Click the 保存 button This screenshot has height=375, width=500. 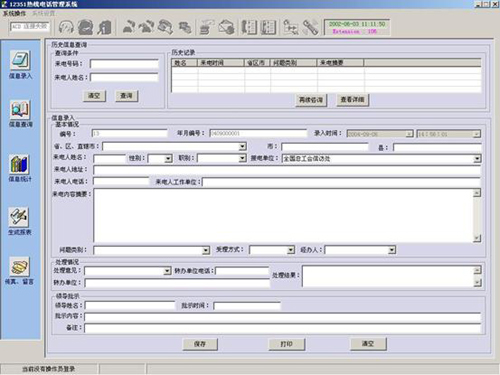(x=200, y=344)
